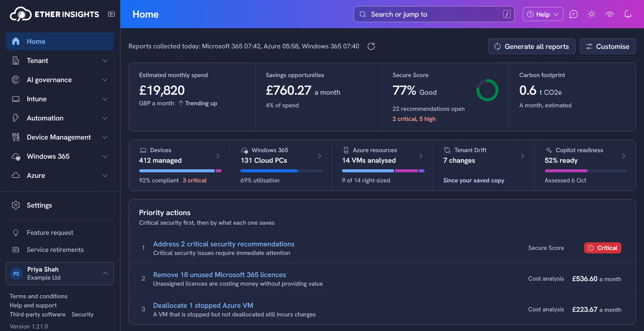Collapse the sidebar with the panel icon
The height and width of the screenshot is (331, 644).
[111, 14]
